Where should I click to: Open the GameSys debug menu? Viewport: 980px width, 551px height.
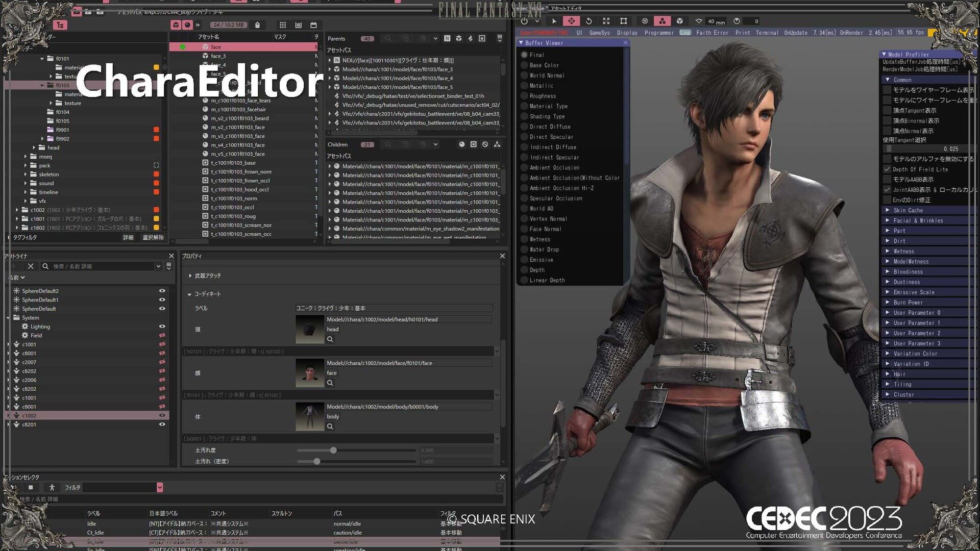(x=599, y=33)
